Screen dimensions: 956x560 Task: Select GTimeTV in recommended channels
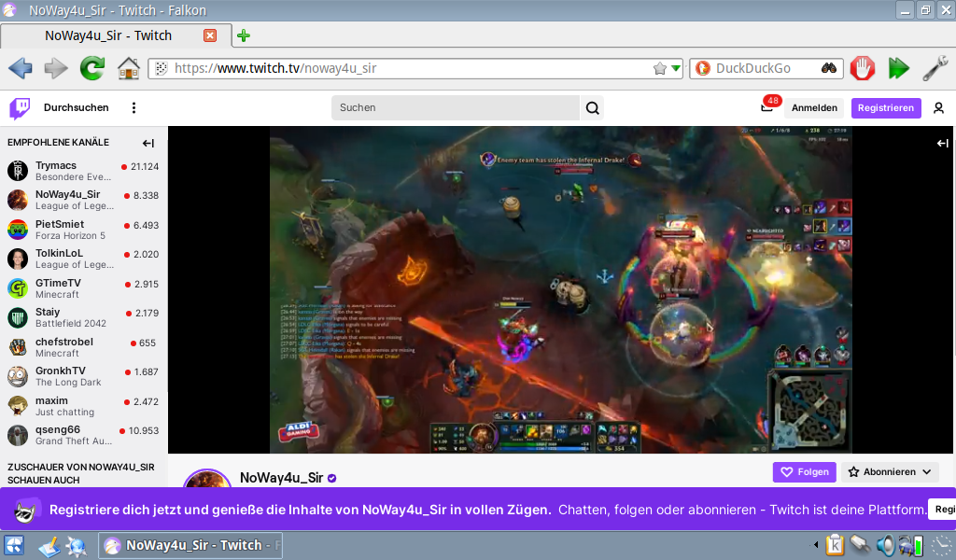click(x=83, y=288)
